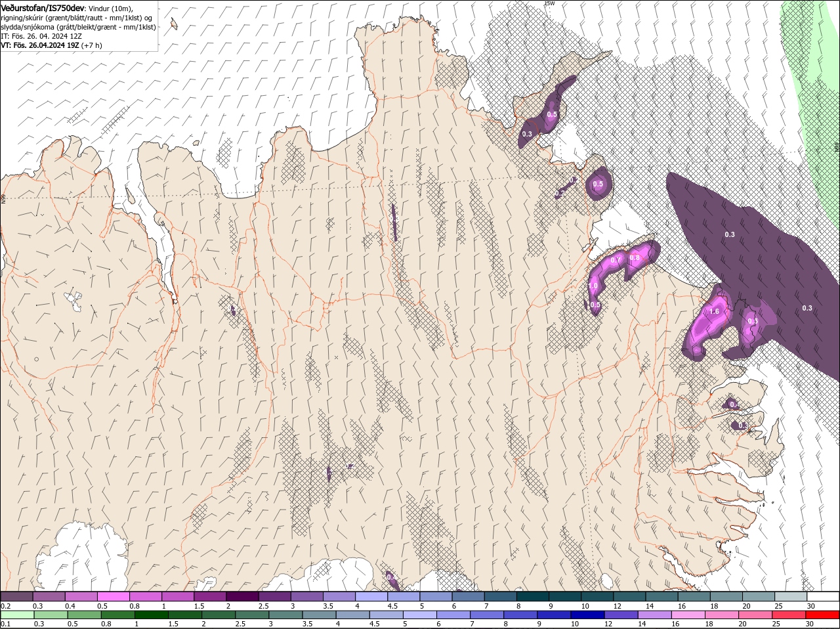Select top-row swatch between 0.8 and 1

(x=145, y=596)
